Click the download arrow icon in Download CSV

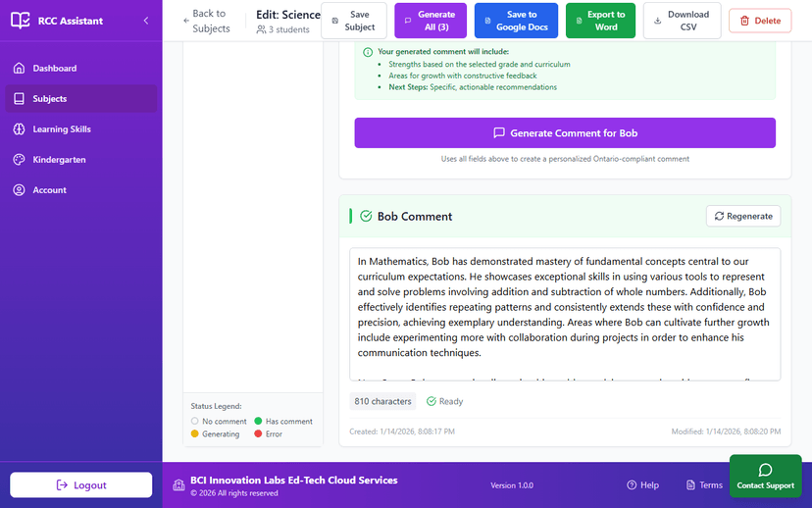coord(658,21)
